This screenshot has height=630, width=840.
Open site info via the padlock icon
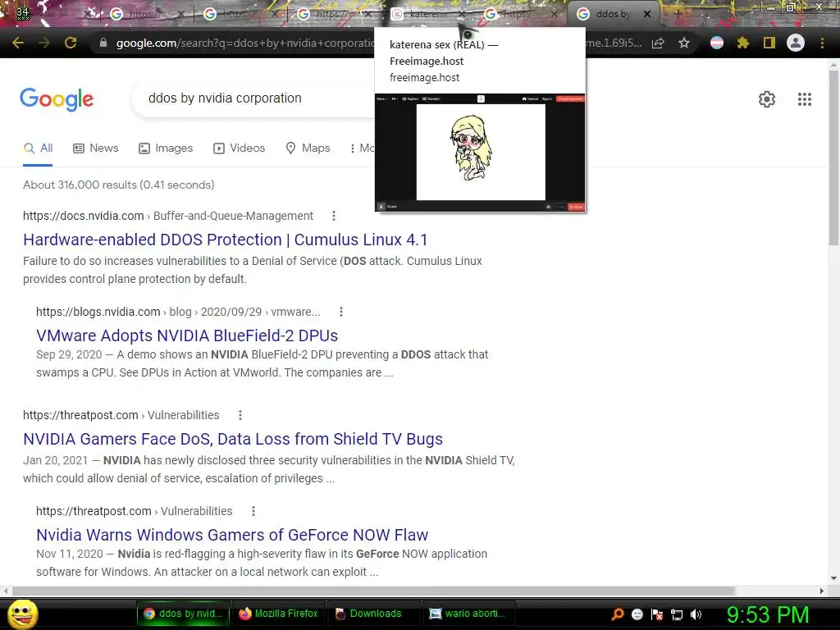(x=103, y=43)
